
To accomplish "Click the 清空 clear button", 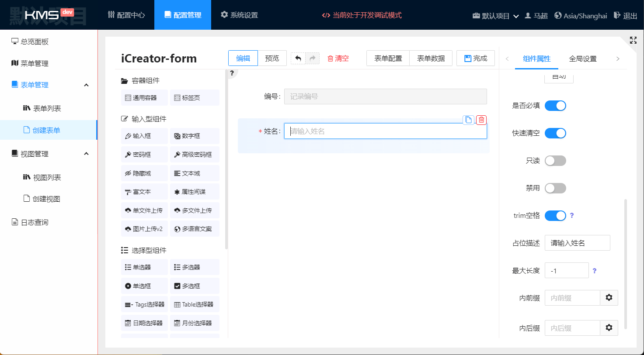I will click(x=338, y=59).
